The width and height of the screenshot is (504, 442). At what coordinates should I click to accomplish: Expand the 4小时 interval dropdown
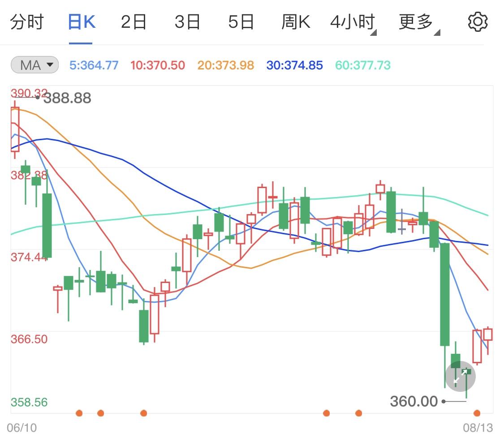click(353, 22)
